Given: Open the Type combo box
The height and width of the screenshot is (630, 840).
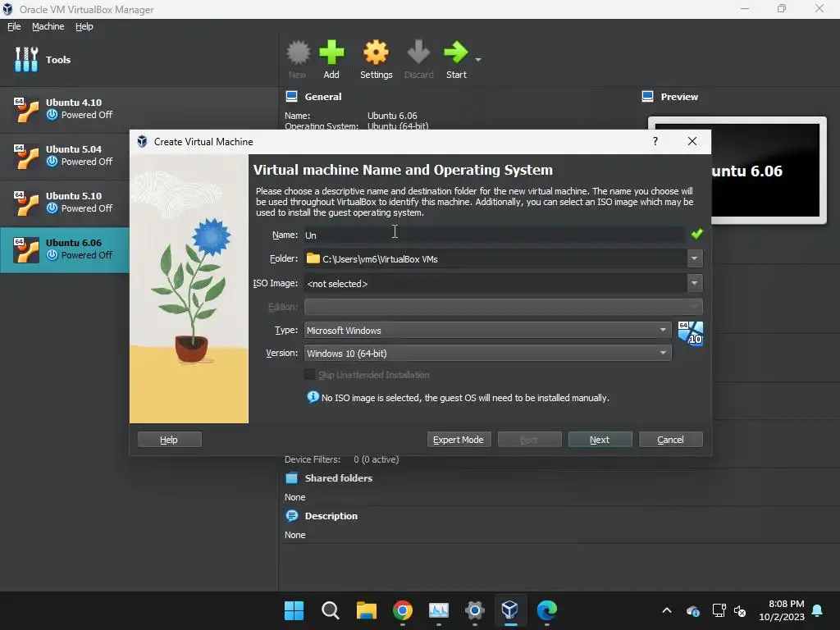Looking at the screenshot, I should (487, 330).
